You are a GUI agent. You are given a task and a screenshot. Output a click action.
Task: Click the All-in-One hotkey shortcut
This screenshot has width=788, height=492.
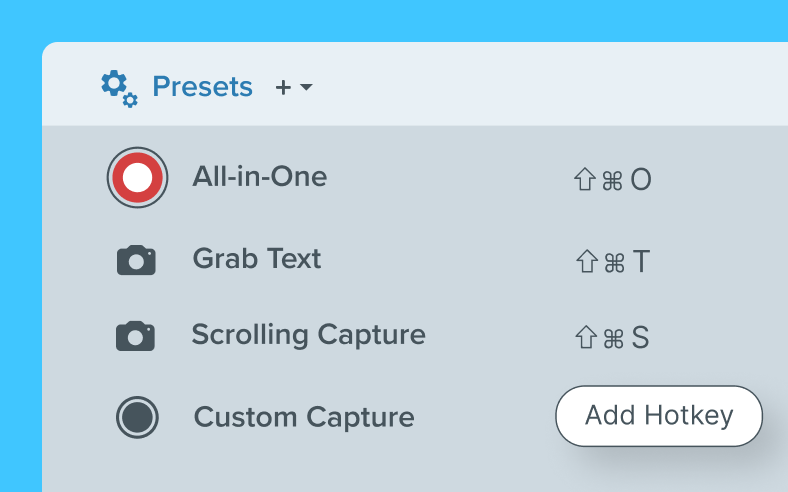[611, 180]
